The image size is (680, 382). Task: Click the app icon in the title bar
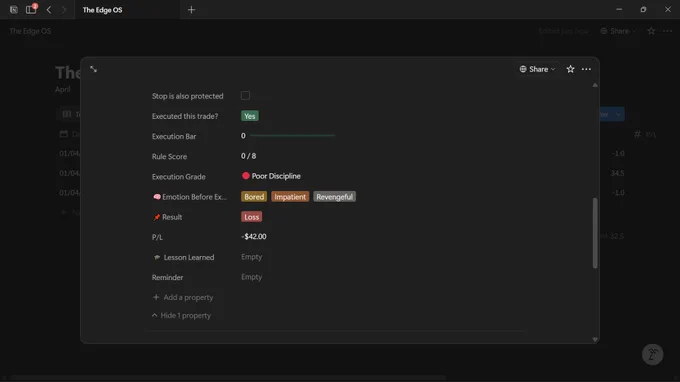pyautogui.click(x=14, y=10)
